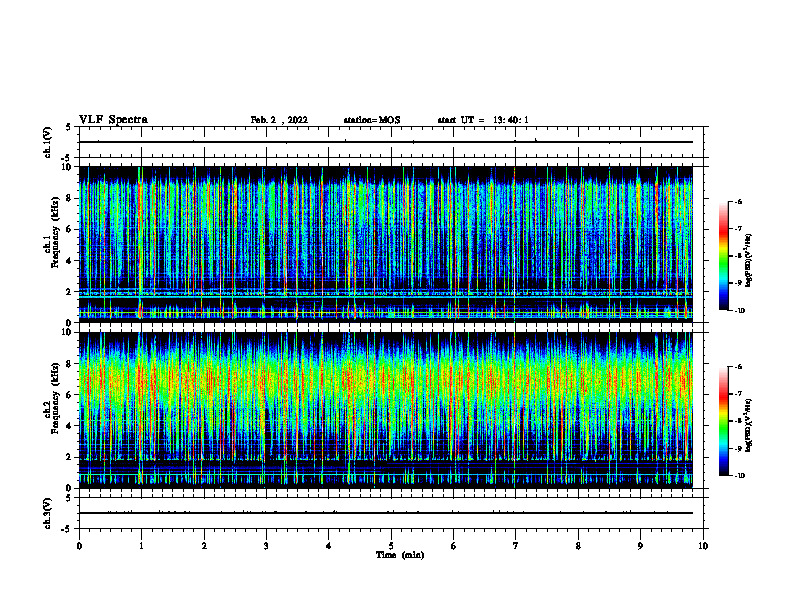This screenshot has width=792, height=612.
Task: Click the ch.2 spectrogram color scale bar
Action: [724, 421]
